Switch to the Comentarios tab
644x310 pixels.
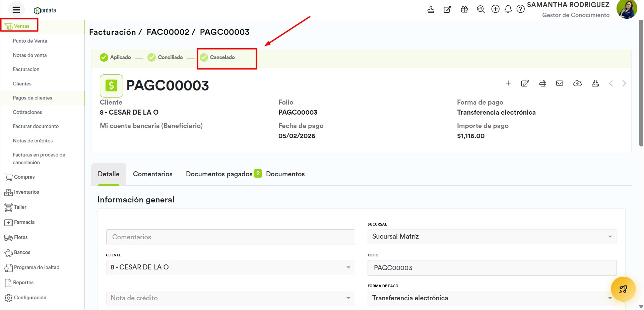click(153, 174)
